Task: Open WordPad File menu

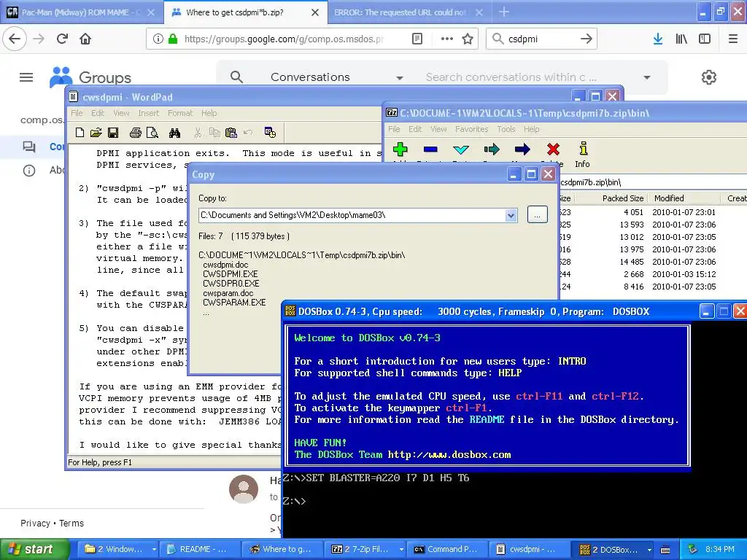Action: tap(77, 113)
